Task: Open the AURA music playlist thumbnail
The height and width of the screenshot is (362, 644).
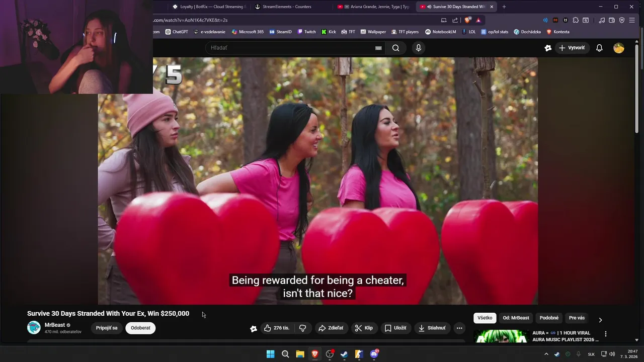Action: tap(501, 336)
